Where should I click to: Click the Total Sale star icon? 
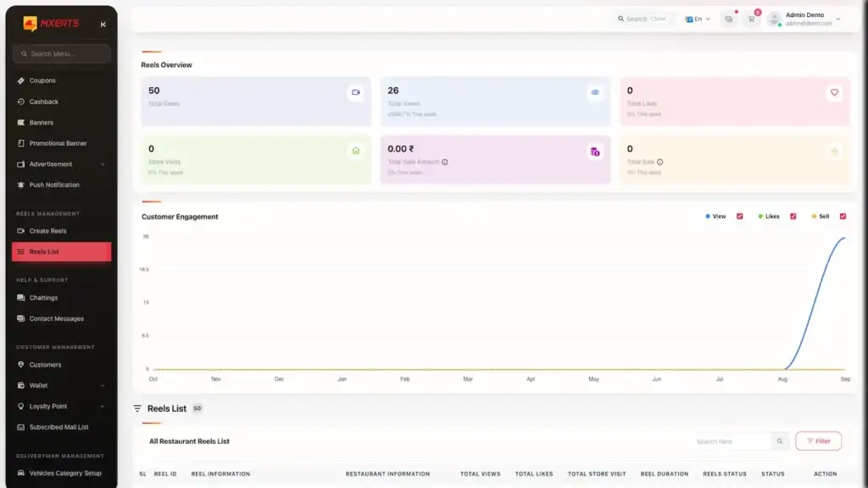(x=834, y=152)
